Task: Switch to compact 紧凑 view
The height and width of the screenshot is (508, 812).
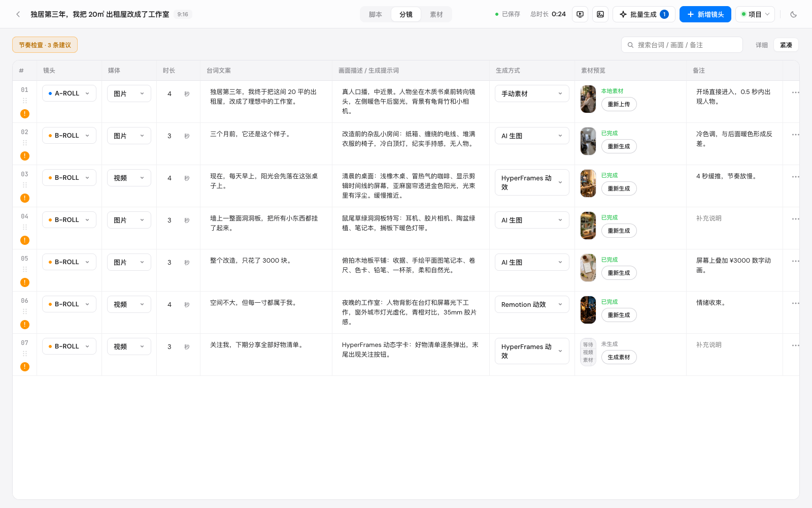Action: [786, 45]
